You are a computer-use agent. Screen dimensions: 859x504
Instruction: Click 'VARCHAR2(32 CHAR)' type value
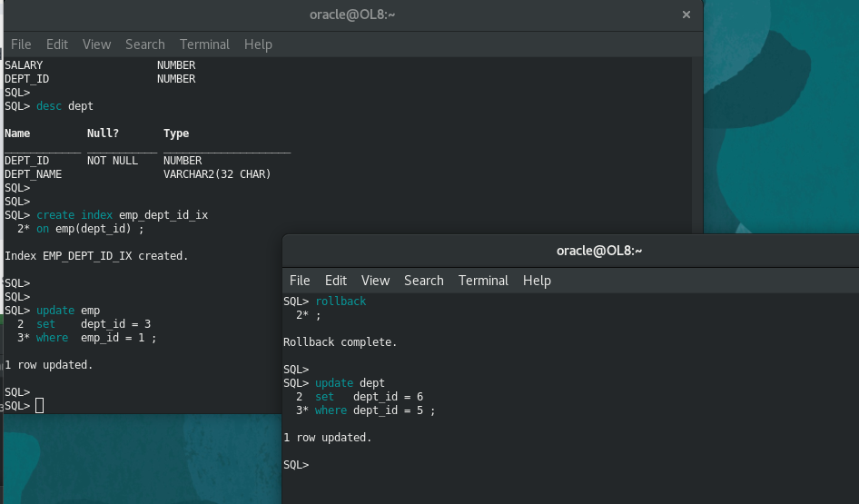coord(218,174)
